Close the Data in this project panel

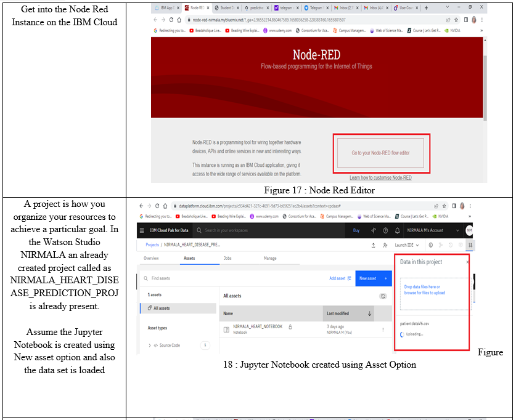pyautogui.click(x=467, y=262)
